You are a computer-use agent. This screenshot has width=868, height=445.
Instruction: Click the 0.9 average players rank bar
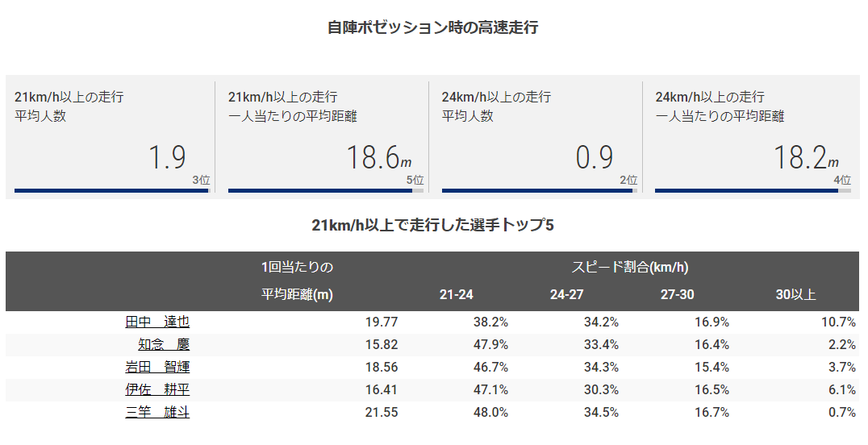click(539, 191)
